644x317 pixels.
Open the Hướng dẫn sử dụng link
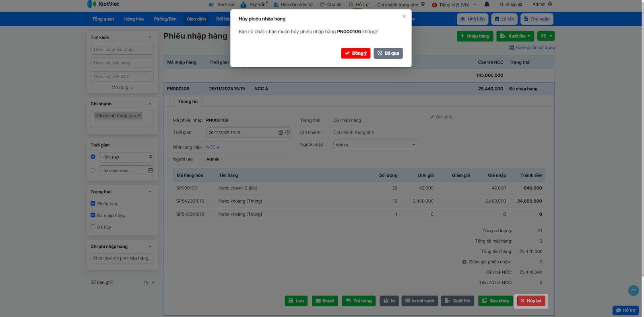[532, 47]
